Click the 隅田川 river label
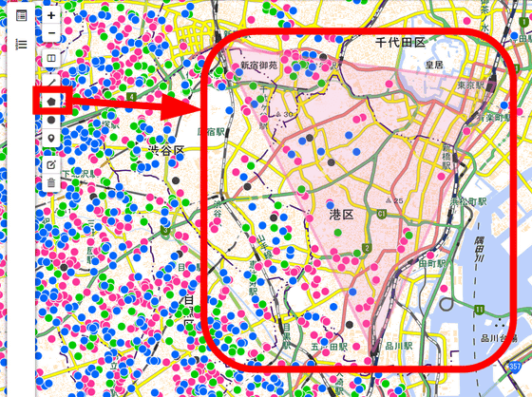 (480, 250)
